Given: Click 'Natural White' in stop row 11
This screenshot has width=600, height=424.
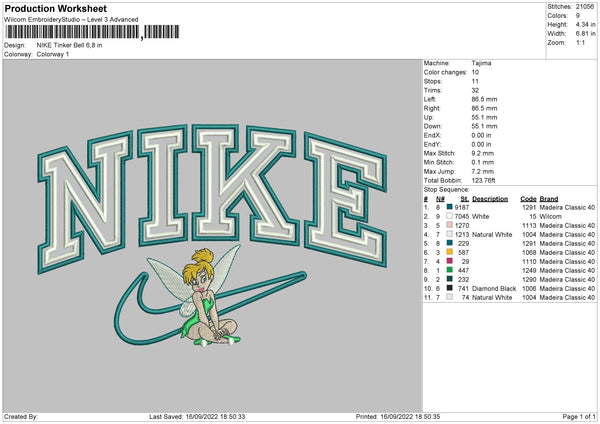Looking at the screenshot, I should [492, 297].
